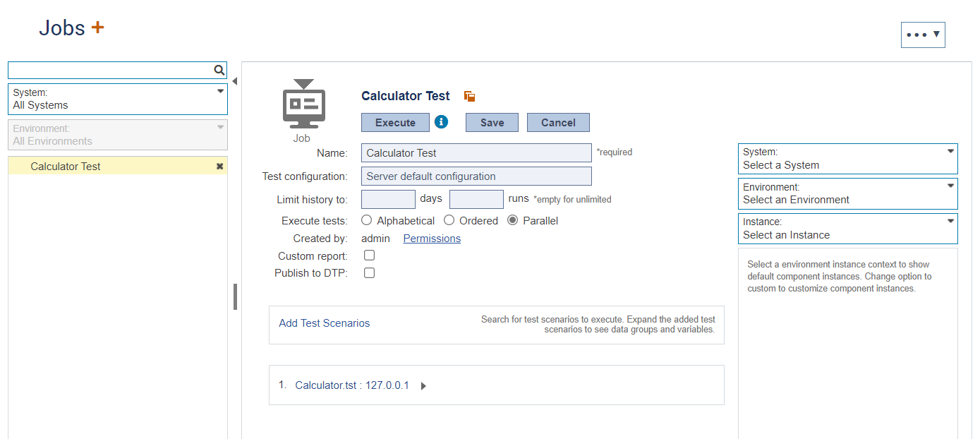
Task: Open the All Systems filter dropdown
Action: click(118, 99)
